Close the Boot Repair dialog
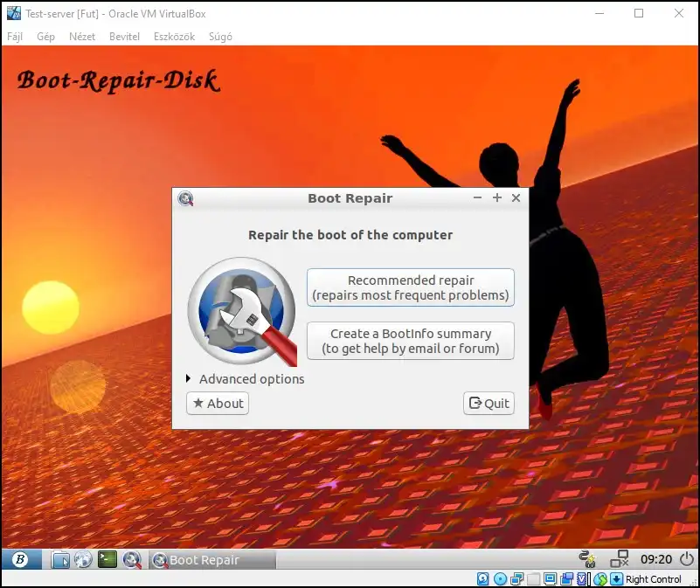700x588 pixels. (516, 197)
